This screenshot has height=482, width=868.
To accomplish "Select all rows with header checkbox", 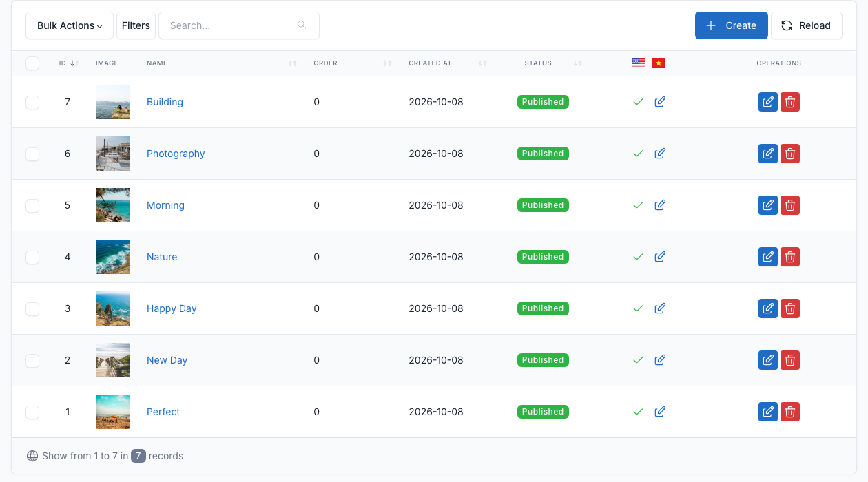I will click(x=32, y=63).
